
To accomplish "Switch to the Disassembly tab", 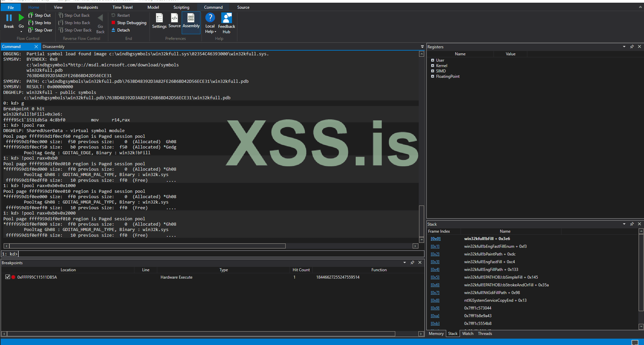I will [x=53, y=47].
